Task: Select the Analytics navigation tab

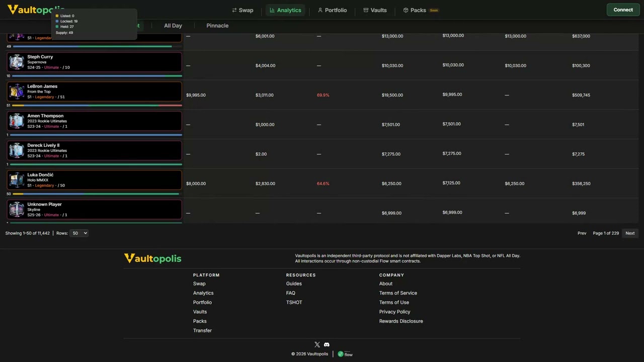Action: point(285,10)
